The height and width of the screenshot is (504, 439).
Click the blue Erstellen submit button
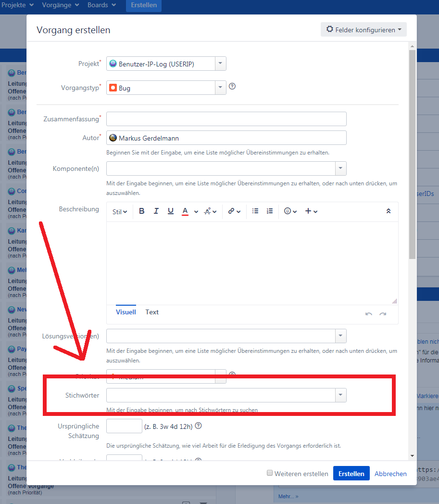tap(351, 473)
